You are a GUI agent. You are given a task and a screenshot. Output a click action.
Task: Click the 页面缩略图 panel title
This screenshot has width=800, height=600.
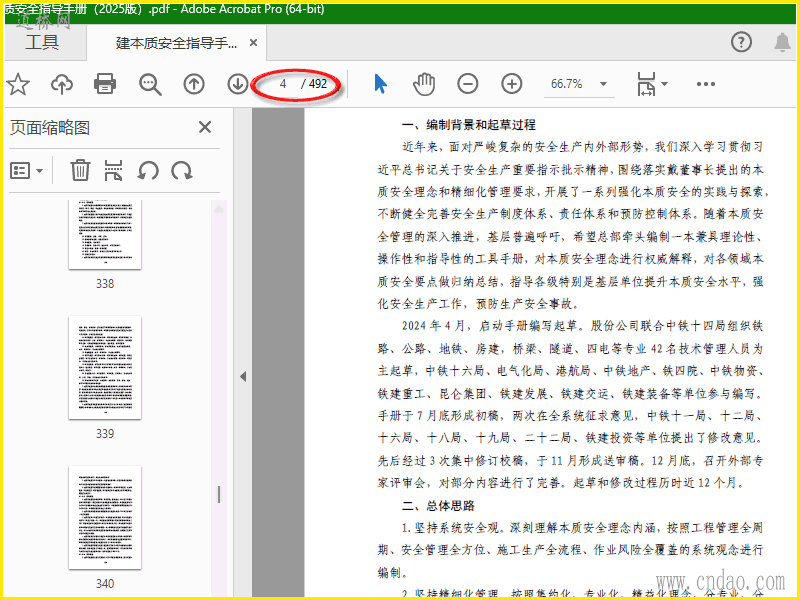tap(50, 128)
